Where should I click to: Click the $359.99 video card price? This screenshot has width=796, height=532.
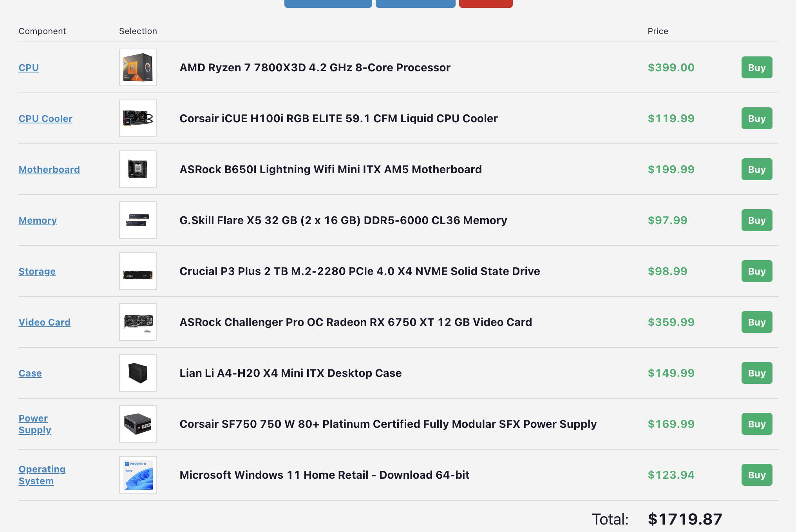(x=671, y=322)
